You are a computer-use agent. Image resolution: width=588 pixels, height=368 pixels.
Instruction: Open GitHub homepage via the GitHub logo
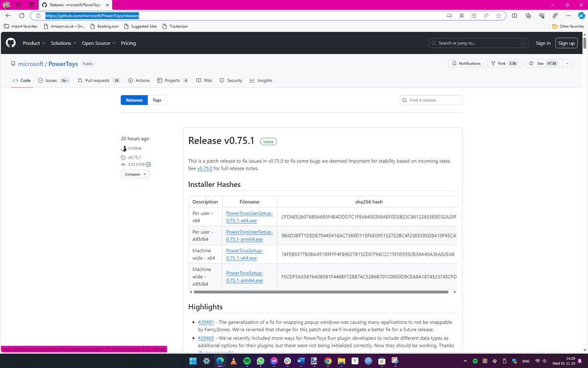10,43
